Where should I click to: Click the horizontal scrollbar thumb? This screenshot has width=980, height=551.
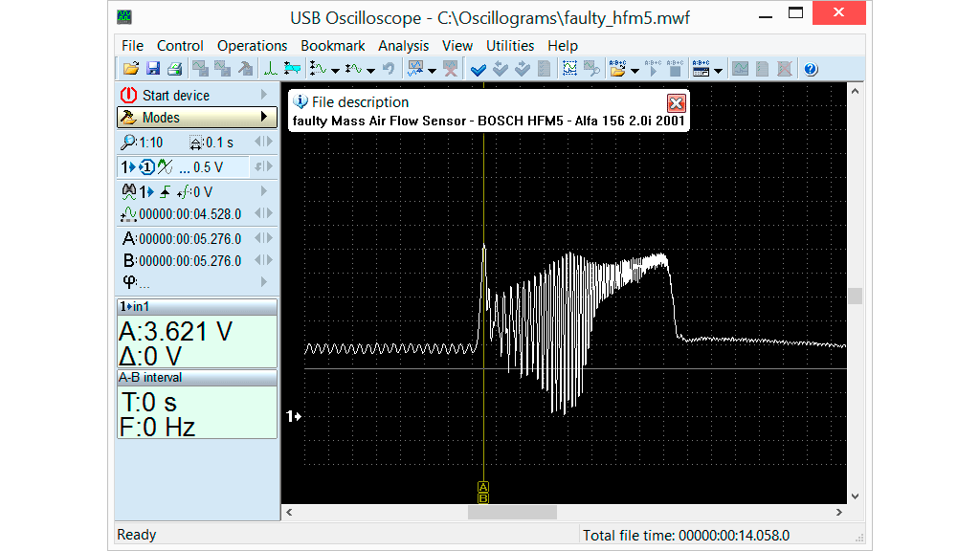512,513
